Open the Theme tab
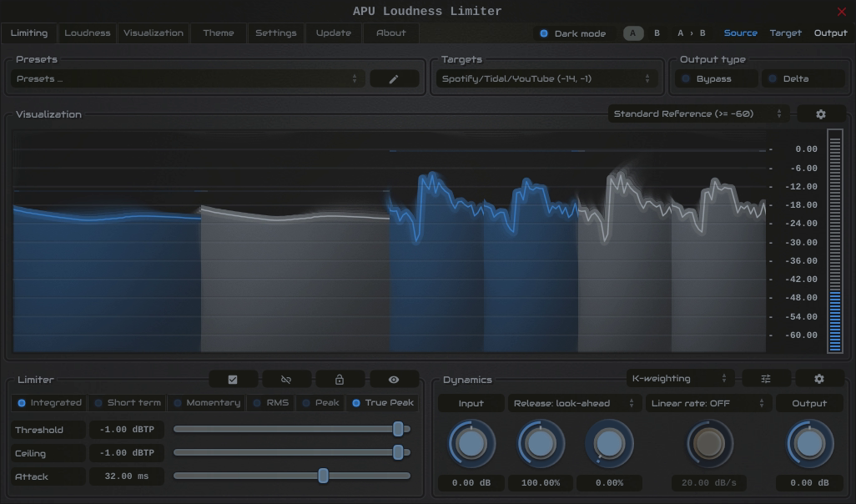The height and width of the screenshot is (504, 856). 219,33
